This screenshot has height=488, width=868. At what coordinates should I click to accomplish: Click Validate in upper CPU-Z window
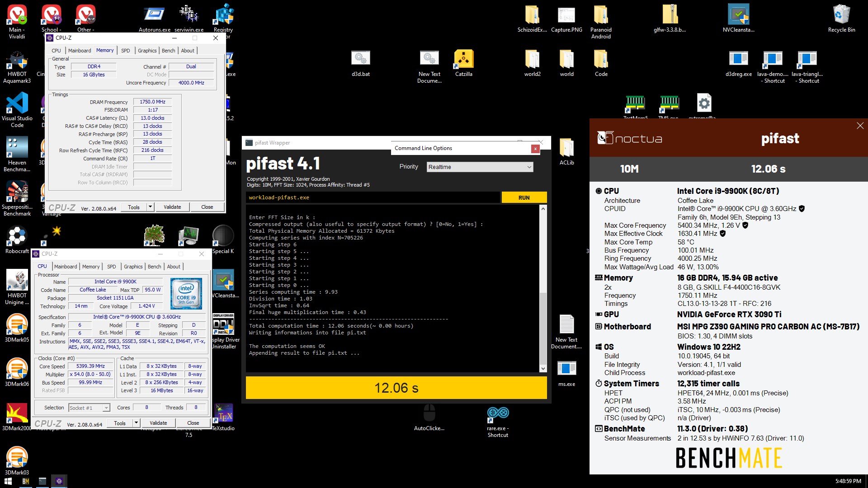(x=172, y=207)
